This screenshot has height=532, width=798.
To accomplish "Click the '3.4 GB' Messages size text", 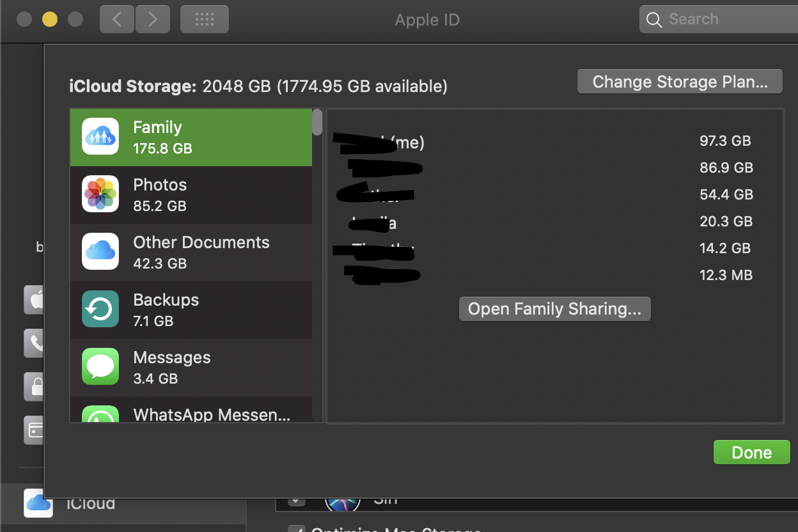I will click(x=155, y=379).
